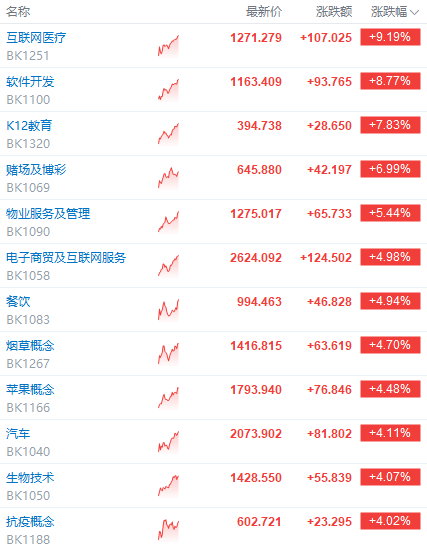View the K12教育 sparkline chart

pyautogui.click(x=168, y=134)
